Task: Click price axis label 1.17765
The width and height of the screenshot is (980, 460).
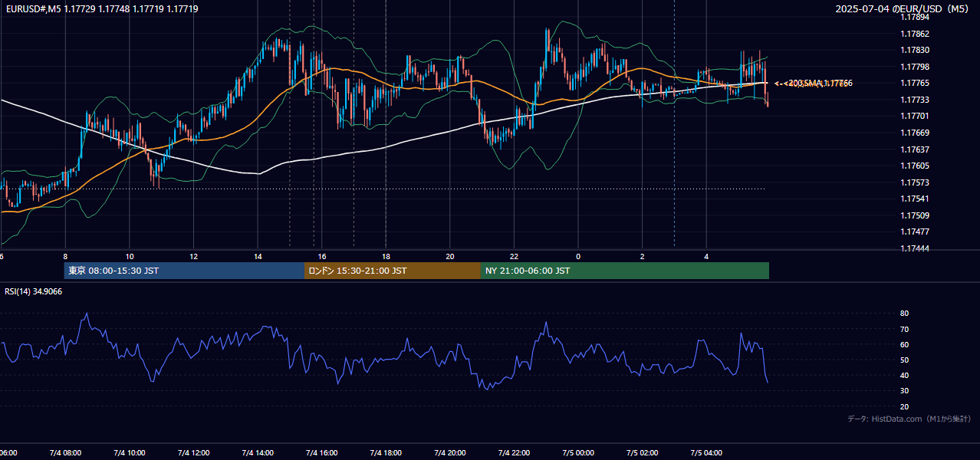Action: point(914,83)
